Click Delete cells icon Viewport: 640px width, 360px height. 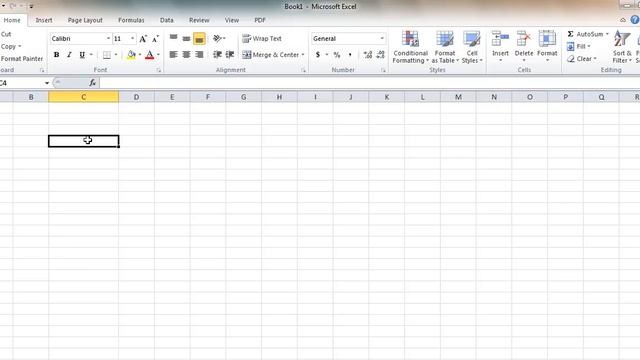click(x=524, y=39)
